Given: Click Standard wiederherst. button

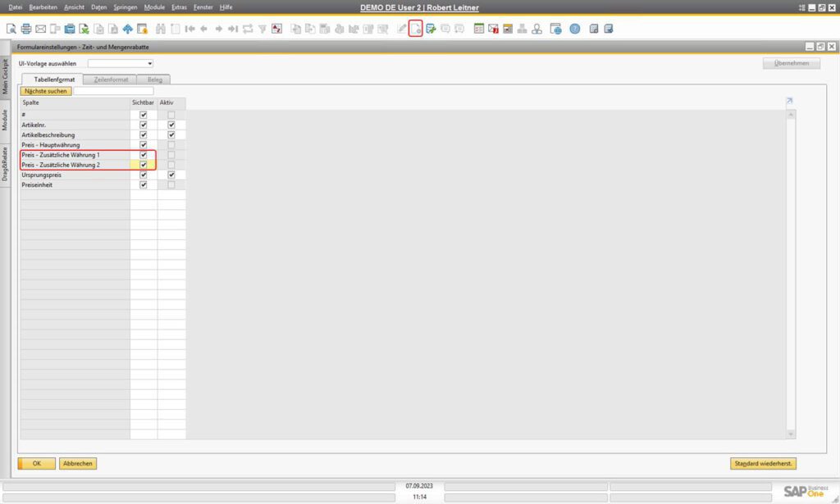Looking at the screenshot, I should coord(763,464).
